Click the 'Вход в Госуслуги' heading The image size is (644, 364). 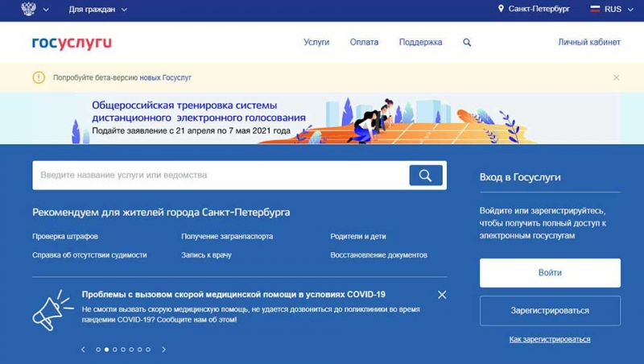[x=520, y=177]
